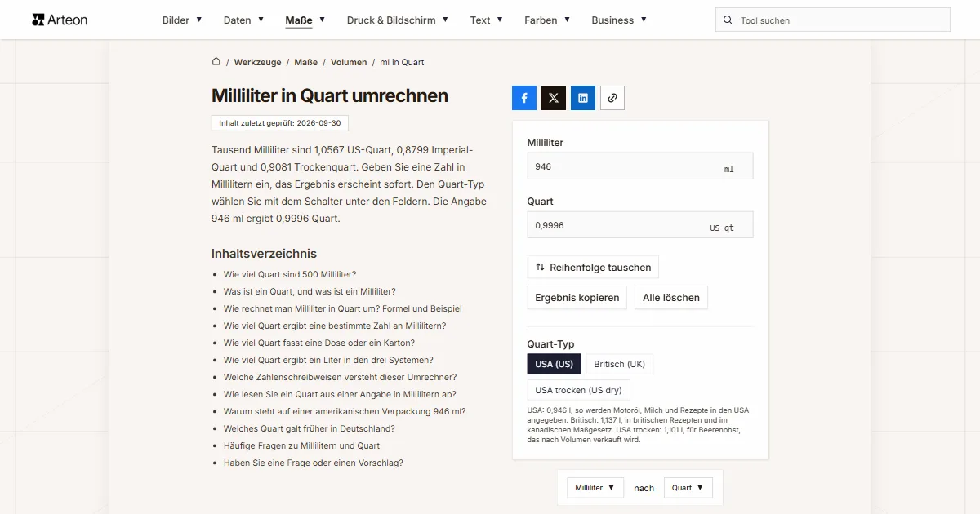Image resolution: width=980 pixels, height=514 pixels.
Task: Jump to 'Formel und Beispiel' section
Action: pos(343,308)
